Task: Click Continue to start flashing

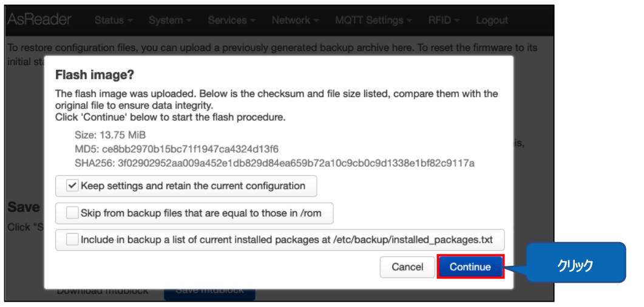Action: pos(470,267)
